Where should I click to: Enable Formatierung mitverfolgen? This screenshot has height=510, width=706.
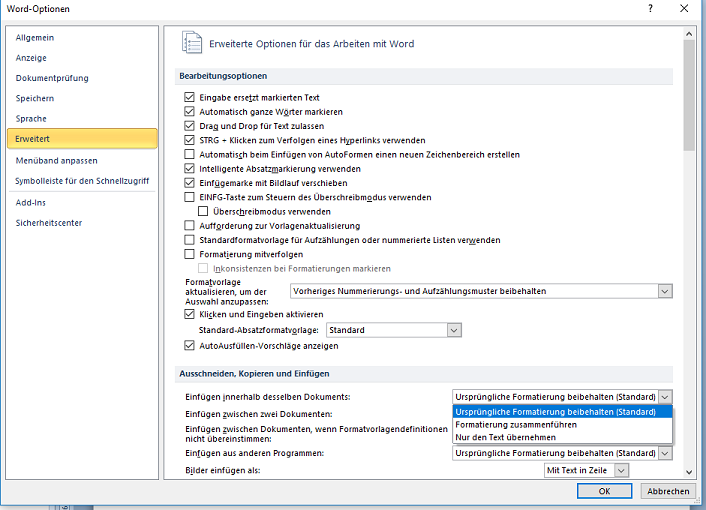[x=190, y=254]
